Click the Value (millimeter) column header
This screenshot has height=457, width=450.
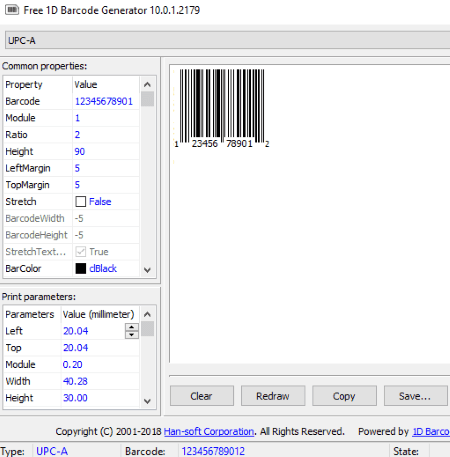click(100, 314)
